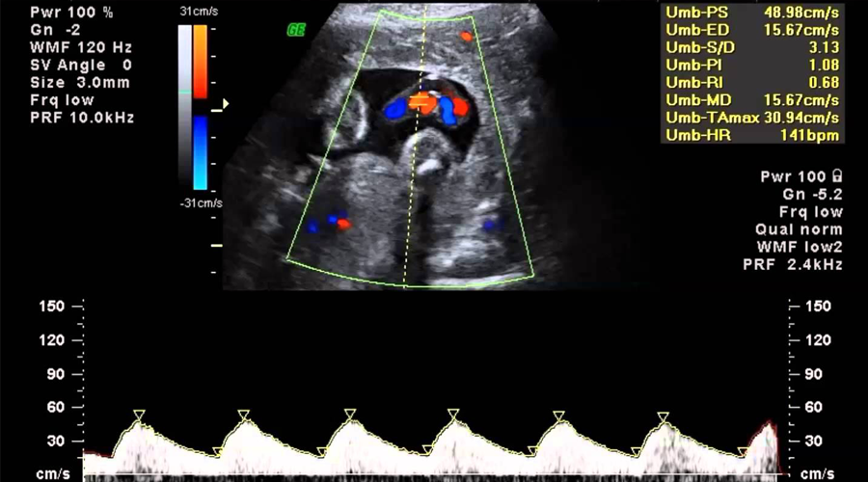This screenshot has height=482, width=868.
Task: Click the PRF 10.0kHz value
Action: click(82, 118)
